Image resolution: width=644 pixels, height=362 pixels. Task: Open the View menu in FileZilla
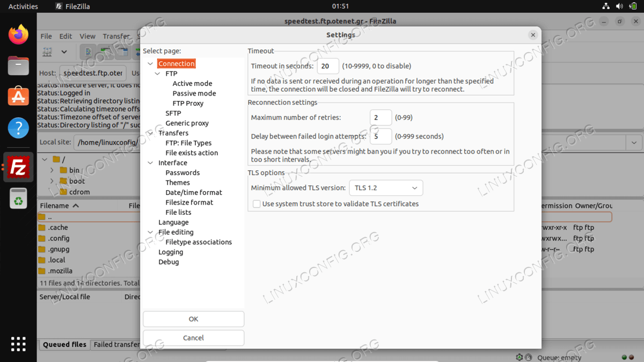coord(87,36)
